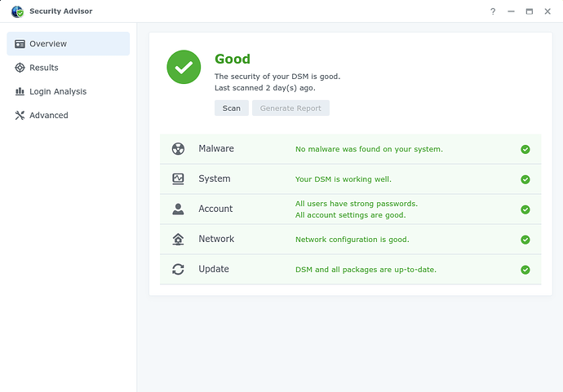The image size is (563, 392).
Task: Start a Scan
Action: click(232, 108)
